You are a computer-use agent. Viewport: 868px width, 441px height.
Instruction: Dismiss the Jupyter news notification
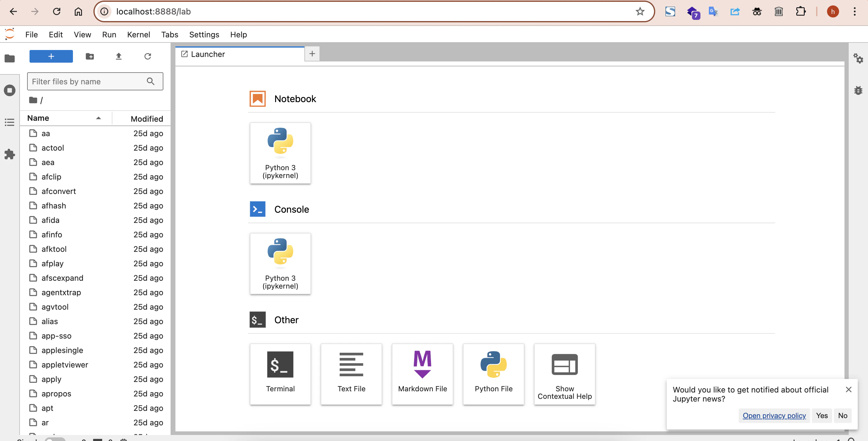pyautogui.click(x=848, y=389)
